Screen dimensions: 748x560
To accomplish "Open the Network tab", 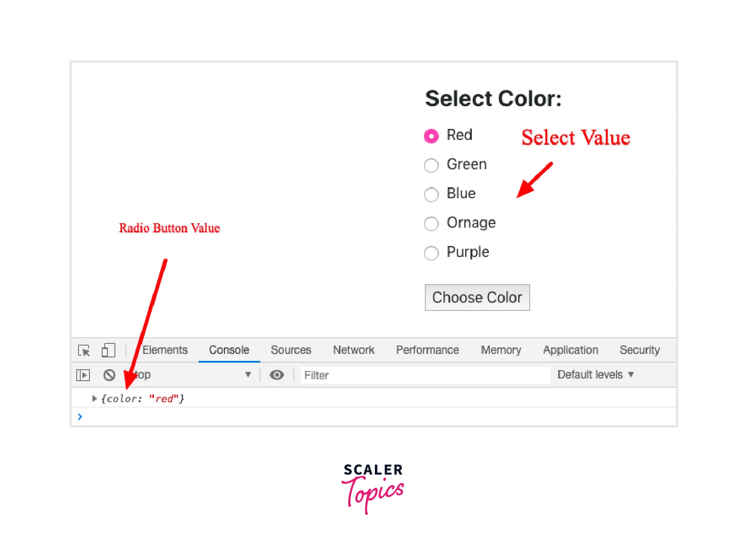I will click(x=353, y=350).
